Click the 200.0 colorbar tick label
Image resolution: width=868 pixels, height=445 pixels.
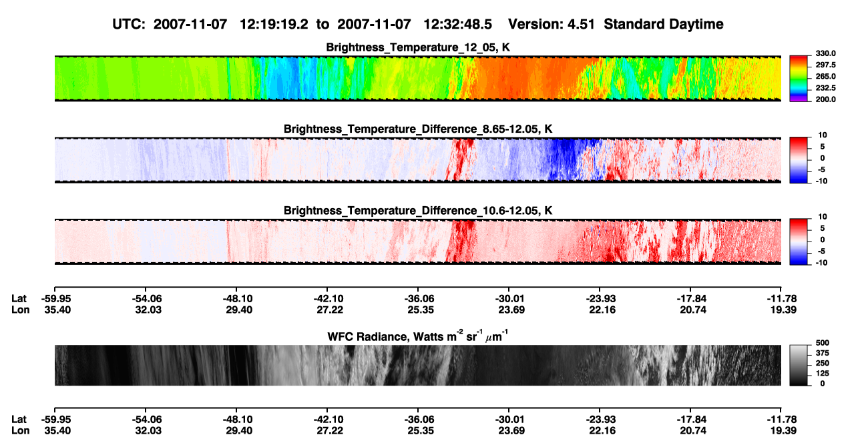[x=826, y=99]
